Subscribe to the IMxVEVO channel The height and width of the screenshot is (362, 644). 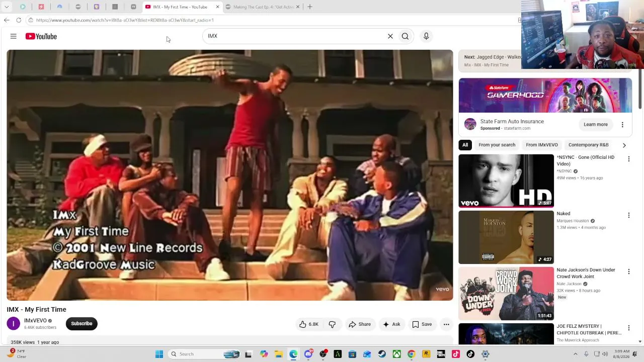pyautogui.click(x=82, y=324)
